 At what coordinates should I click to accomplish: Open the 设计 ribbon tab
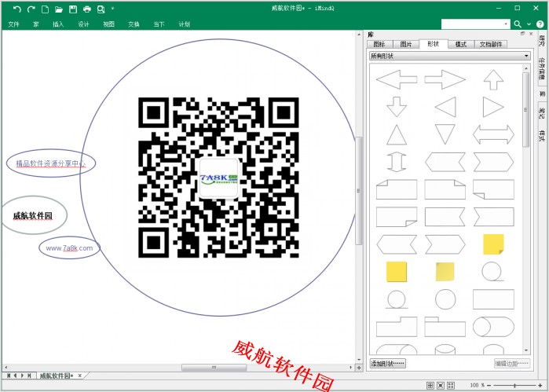pyautogui.click(x=83, y=24)
